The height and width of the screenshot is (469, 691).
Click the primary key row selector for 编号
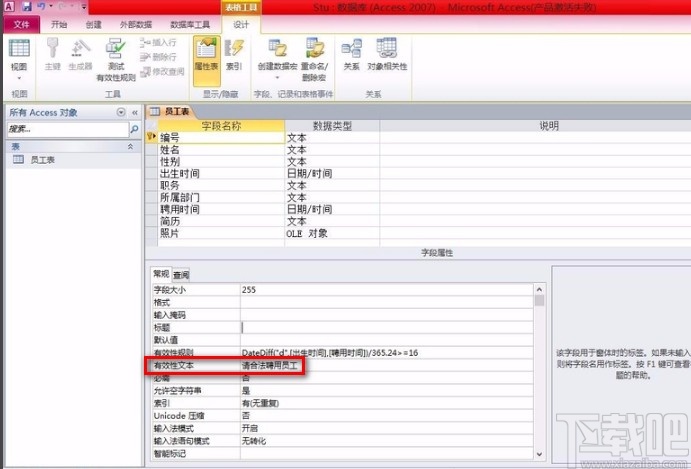152,138
